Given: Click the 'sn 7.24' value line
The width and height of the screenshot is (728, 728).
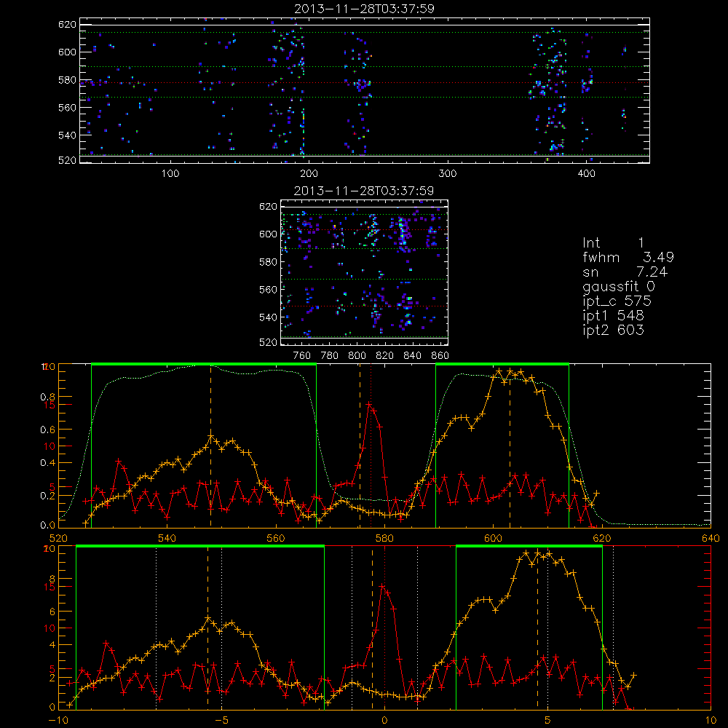Looking at the screenshot, I should coord(625,272).
